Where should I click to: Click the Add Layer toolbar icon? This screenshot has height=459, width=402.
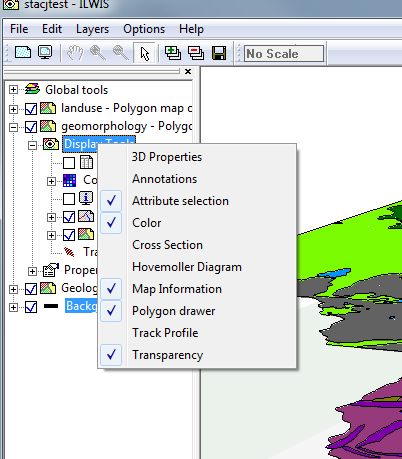(173, 53)
